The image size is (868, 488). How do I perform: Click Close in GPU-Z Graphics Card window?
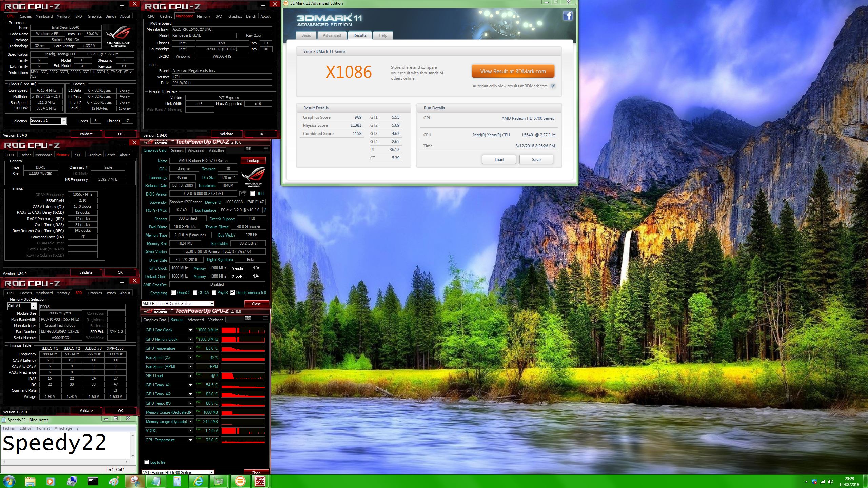(x=256, y=304)
